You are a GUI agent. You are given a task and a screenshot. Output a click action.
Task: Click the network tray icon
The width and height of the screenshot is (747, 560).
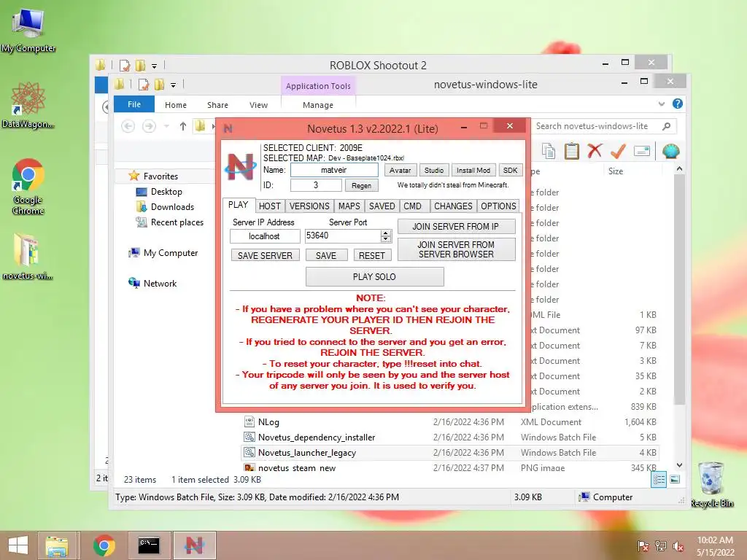click(661, 546)
